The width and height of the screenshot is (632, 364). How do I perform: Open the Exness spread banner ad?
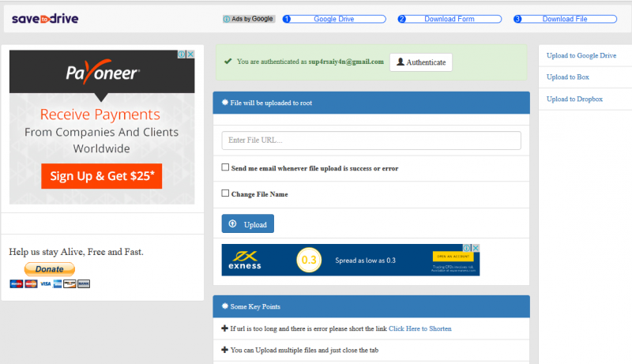point(351,260)
